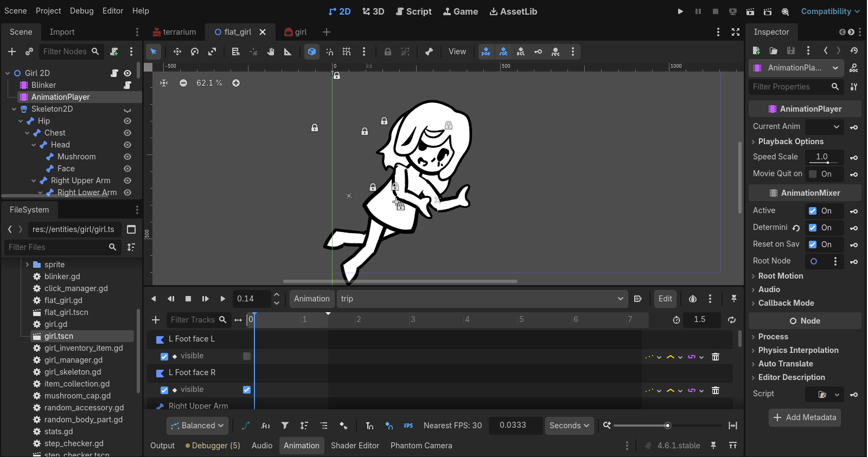Expand the Playback Options section
Image resolution: width=868 pixels, height=457 pixels.
coord(790,141)
